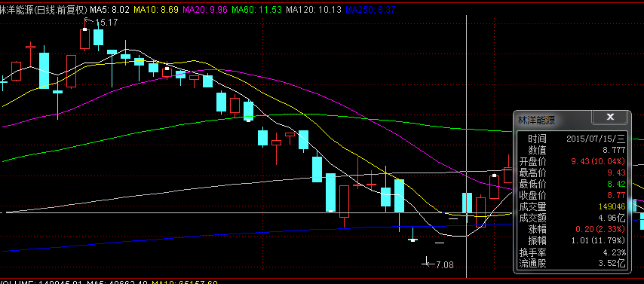Click the 15.17 high price marker
The height and width of the screenshot is (284, 644).
click(x=106, y=23)
